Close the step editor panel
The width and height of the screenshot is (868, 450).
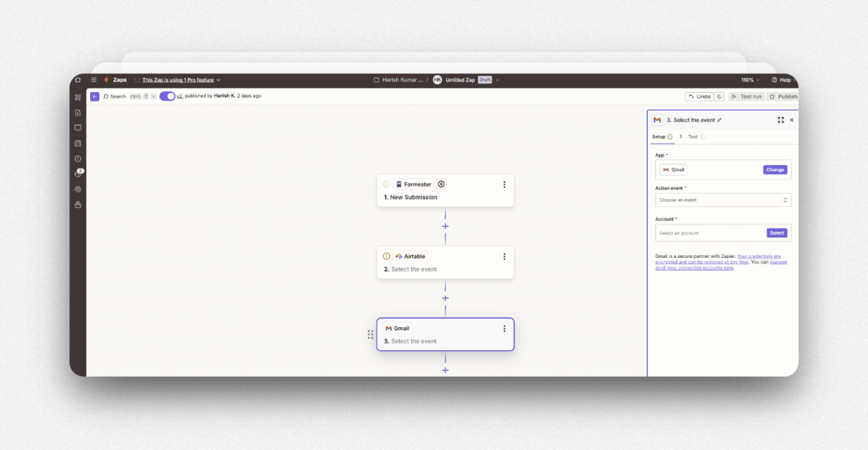pyautogui.click(x=791, y=120)
